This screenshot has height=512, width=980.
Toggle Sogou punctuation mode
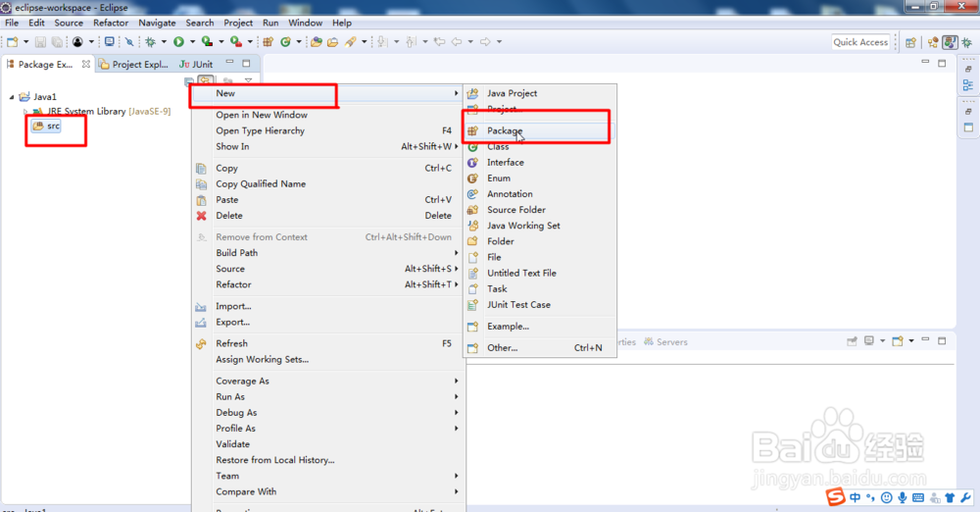tap(870, 498)
